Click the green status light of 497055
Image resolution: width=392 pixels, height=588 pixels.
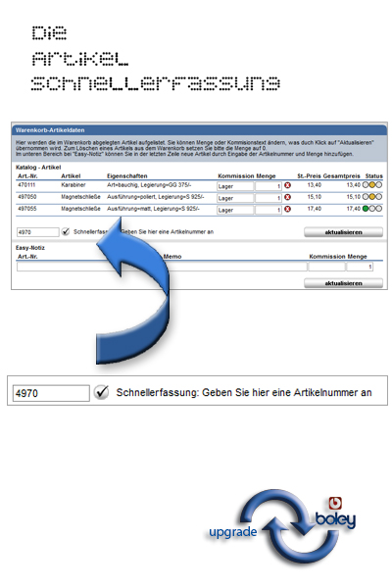[x=366, y=209]
